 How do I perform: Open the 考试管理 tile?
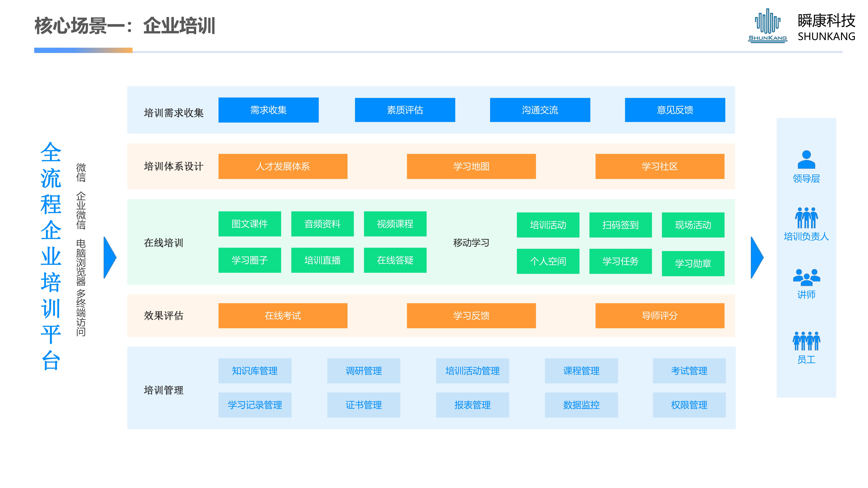coord(689,371)
